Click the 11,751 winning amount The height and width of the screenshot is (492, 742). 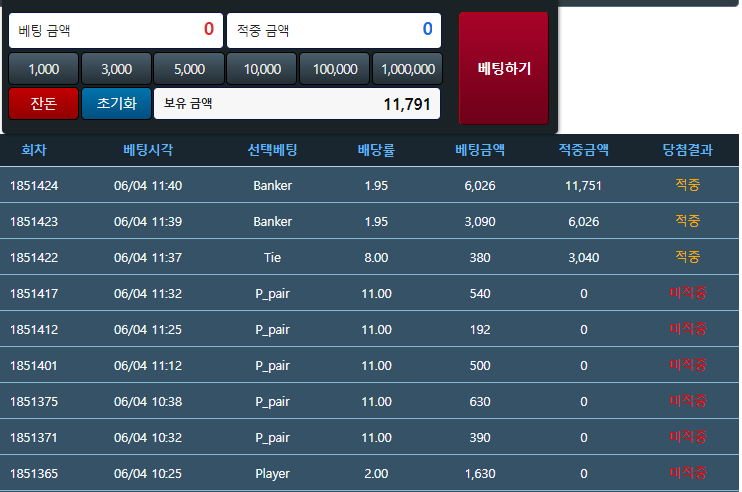tap(583, 185)
